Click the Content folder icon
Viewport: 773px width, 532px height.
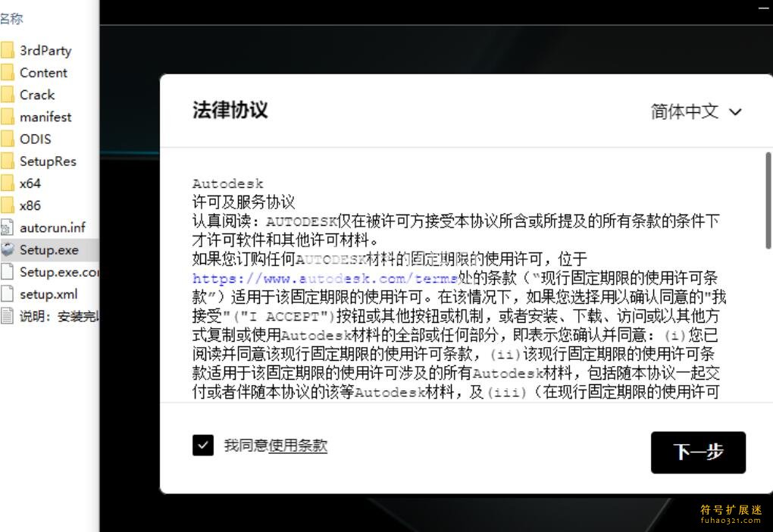[x=7, y=73]
